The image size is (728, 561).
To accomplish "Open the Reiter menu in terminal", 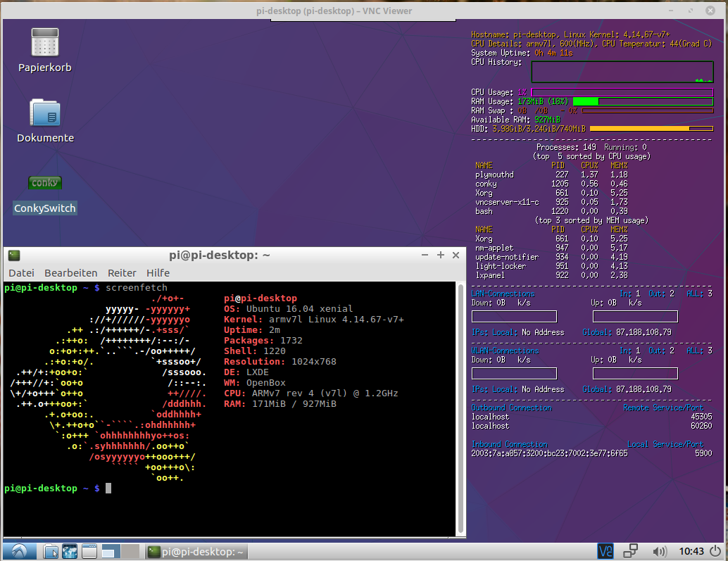I will pyautogui.click(x=122, y=272).
